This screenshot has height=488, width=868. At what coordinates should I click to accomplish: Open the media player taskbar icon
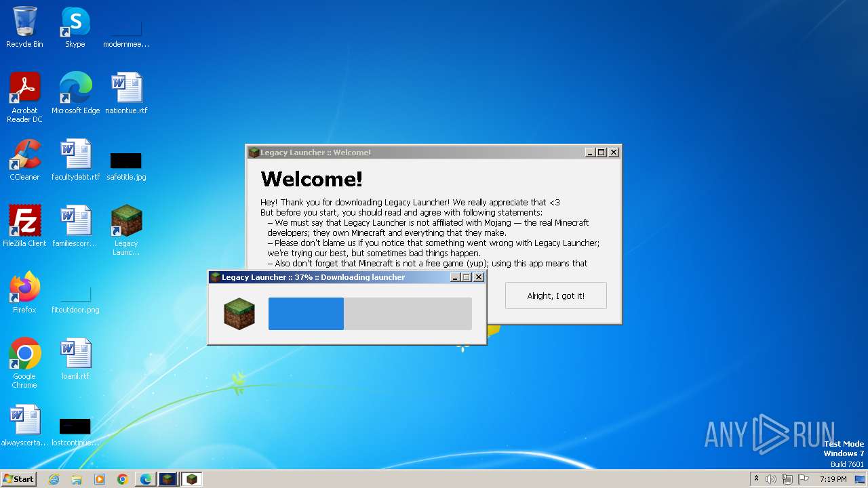click(x=100, y=479)
